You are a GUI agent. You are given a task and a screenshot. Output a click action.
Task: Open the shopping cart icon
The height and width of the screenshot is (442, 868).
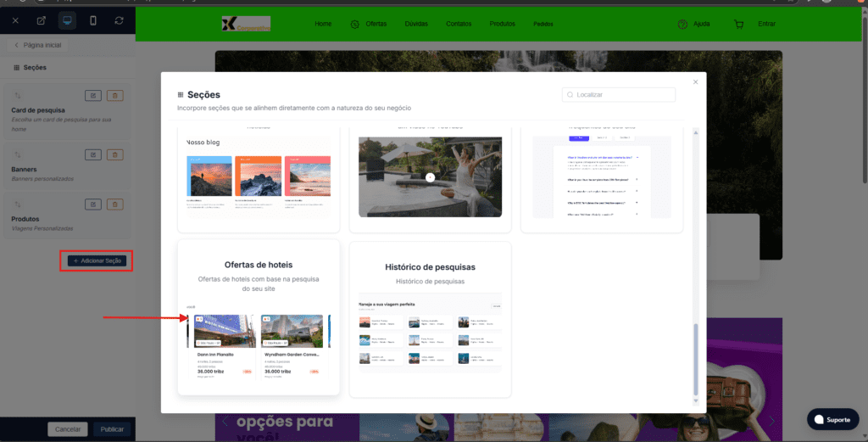(738, 24)
